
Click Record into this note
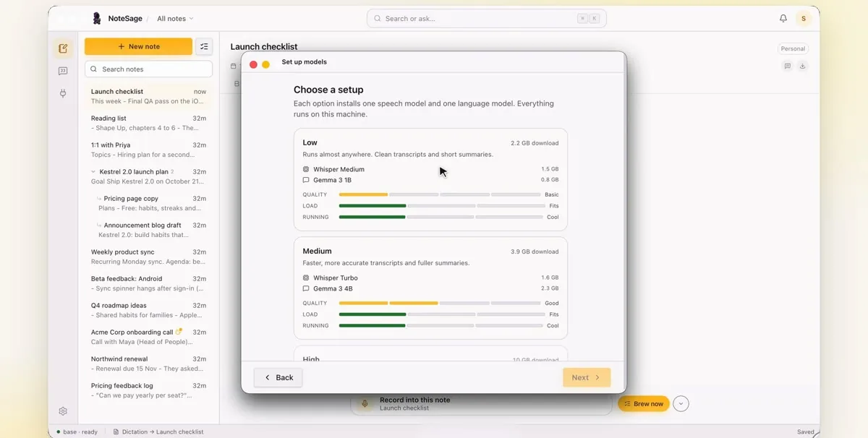pos(481,403)
